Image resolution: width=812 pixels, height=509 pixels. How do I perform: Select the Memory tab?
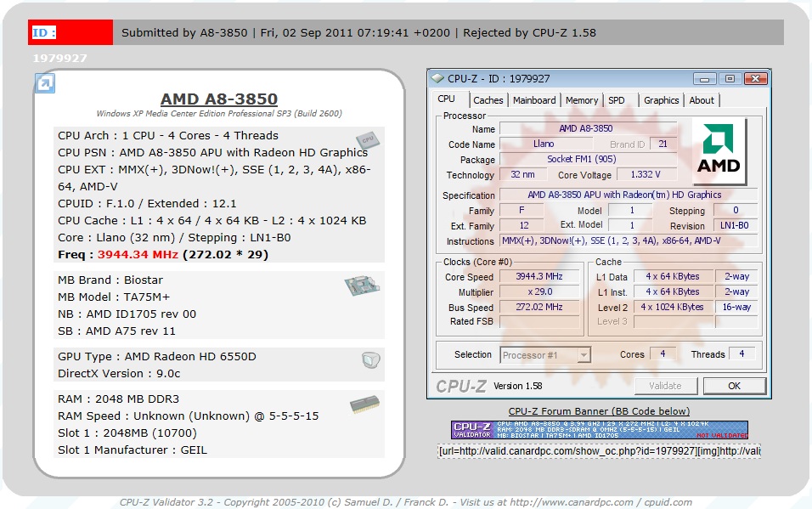[582, 100]
